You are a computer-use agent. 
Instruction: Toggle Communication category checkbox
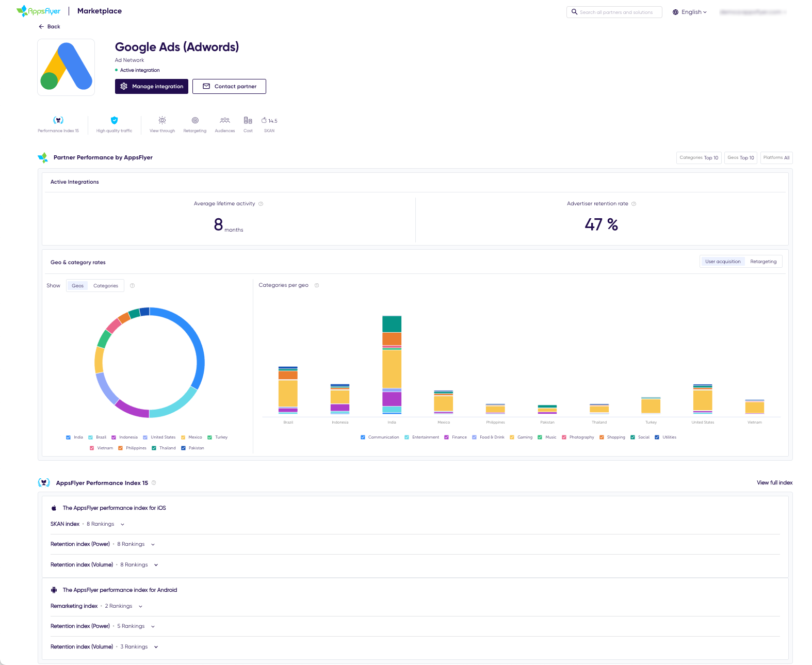(363, 437)
